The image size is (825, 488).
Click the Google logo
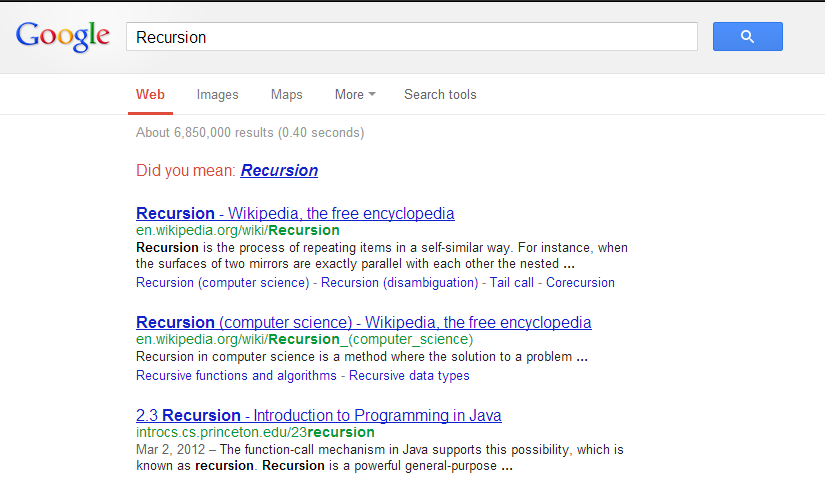tap(63, 36)
